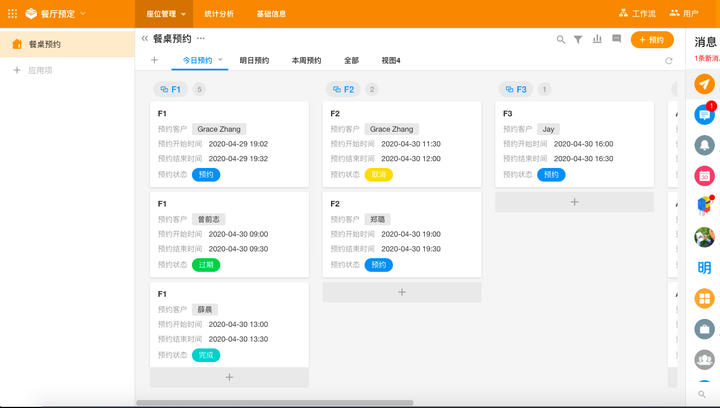Click the F1 column header tag

pos(170,89)
